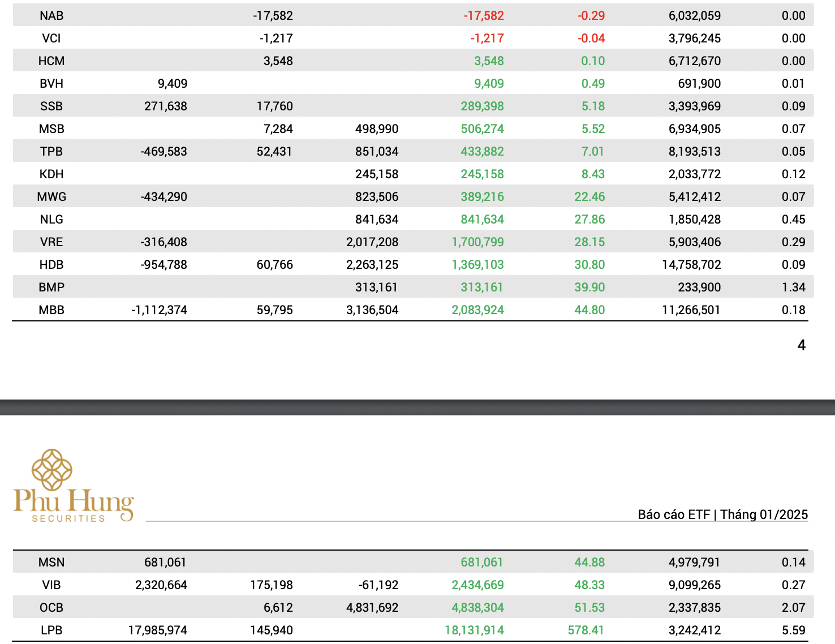Click the 578.41 value in LPB row
The height and width of the screenshot is (644, 835).
click(586, 630)
